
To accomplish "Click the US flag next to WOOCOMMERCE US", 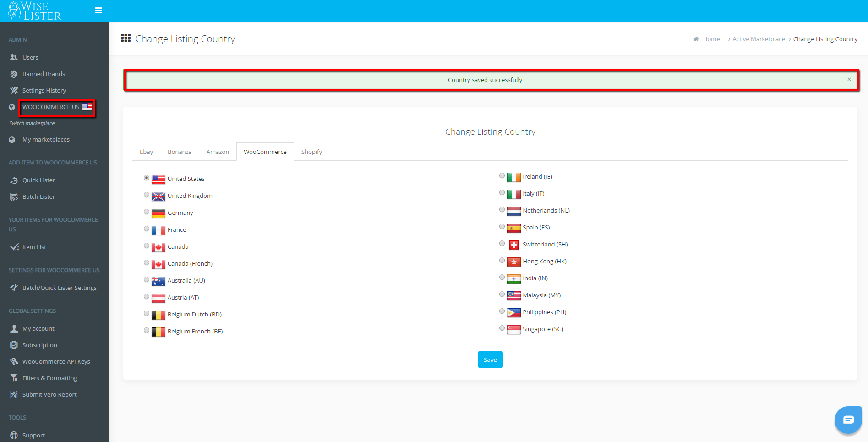I will pyautogui.click(x=87, y=107).
